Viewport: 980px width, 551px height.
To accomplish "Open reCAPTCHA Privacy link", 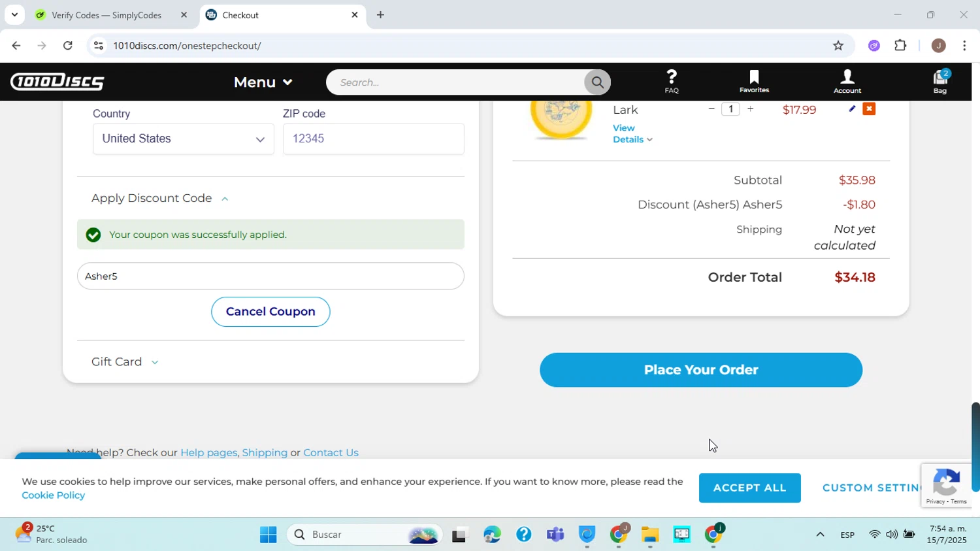I will pos(935,501).
